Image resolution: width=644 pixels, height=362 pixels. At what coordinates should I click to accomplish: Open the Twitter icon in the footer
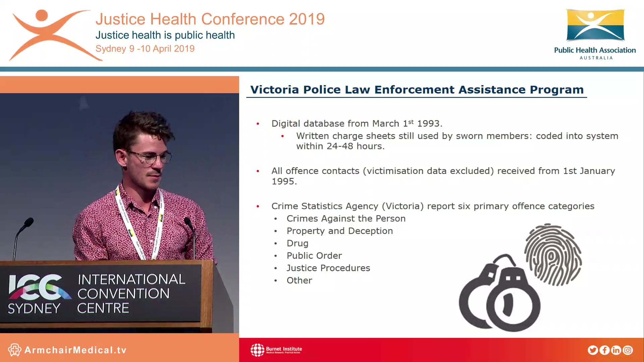[x=593, y=350]
